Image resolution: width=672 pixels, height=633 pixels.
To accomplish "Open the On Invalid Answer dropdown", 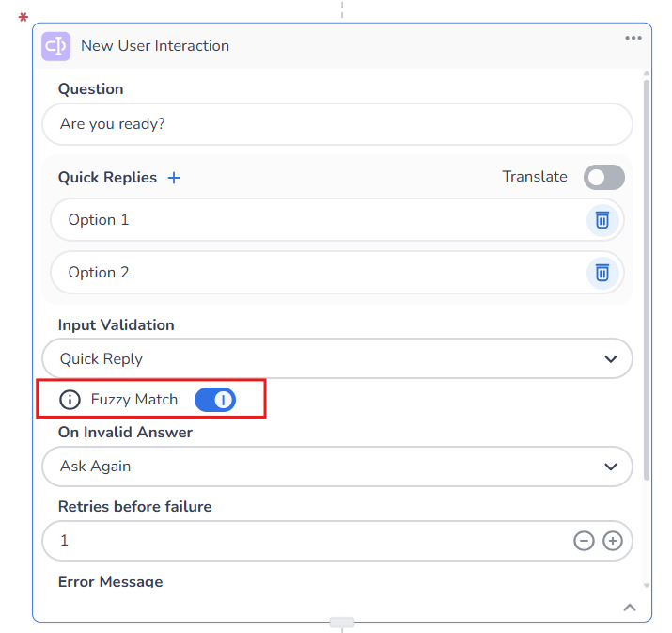I will click(x=337, y=467).
